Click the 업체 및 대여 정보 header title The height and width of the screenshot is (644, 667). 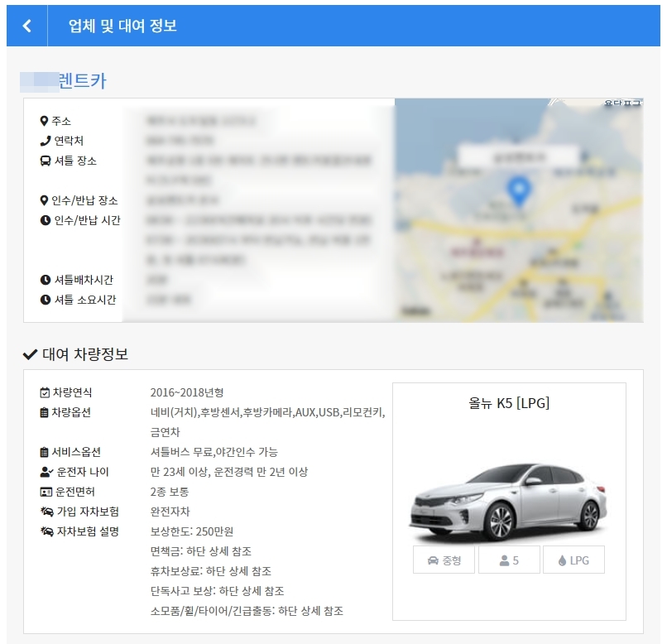pyautogui.click(x=122, y=26)
